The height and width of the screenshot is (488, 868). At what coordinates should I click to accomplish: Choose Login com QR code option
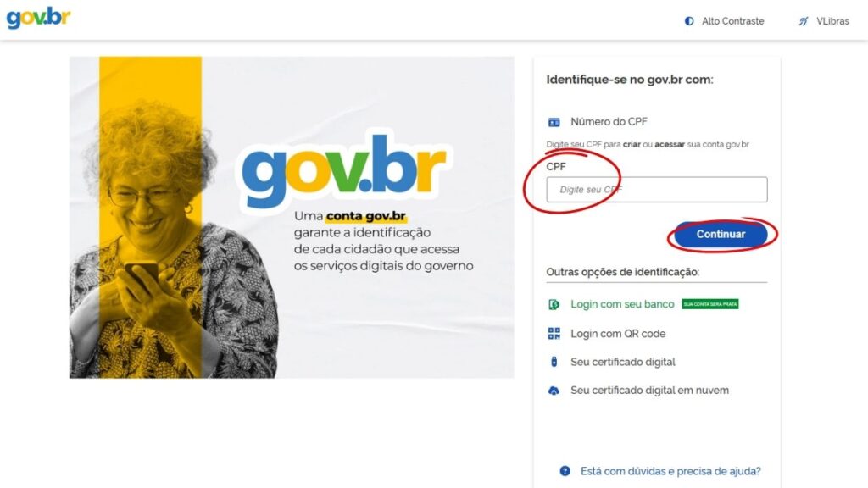coord(618,334)
